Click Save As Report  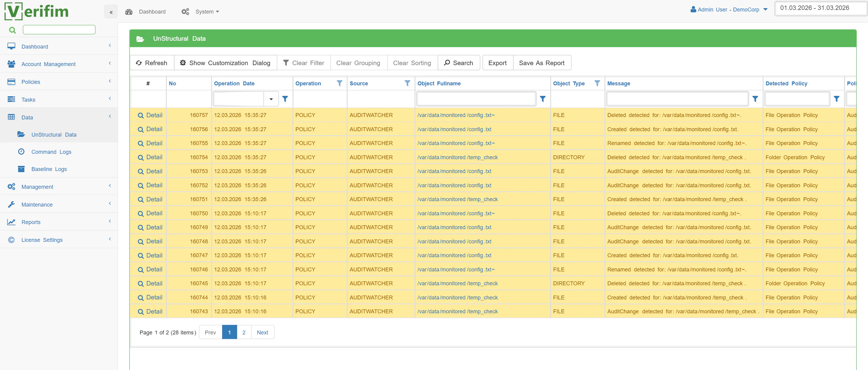click(x=542, y=63)
